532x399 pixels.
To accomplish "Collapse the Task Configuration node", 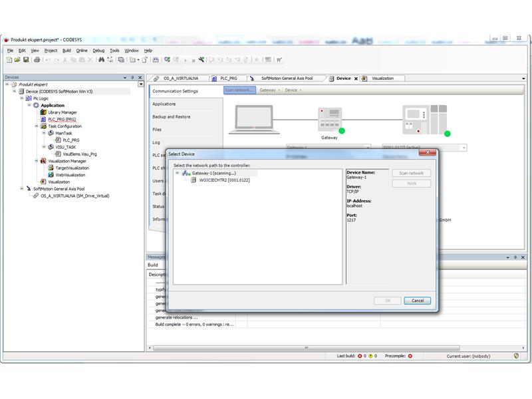I will (x=37, y=126).
